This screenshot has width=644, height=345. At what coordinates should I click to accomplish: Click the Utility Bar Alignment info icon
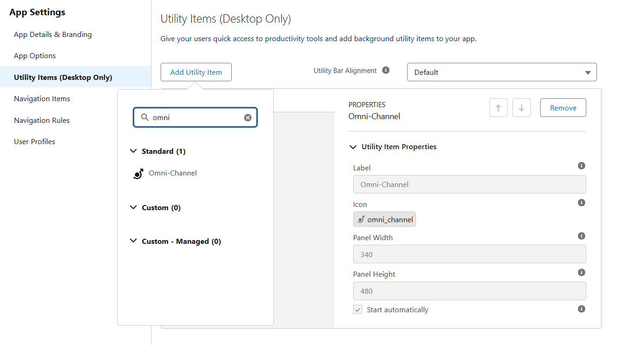(x=386, y=71)
